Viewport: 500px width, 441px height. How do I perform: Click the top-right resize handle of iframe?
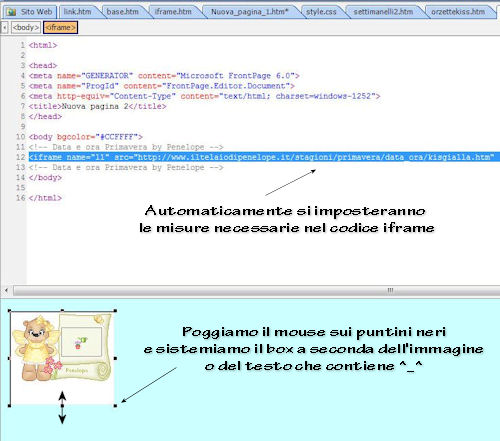pyautogui.click(x=115, y=311)
